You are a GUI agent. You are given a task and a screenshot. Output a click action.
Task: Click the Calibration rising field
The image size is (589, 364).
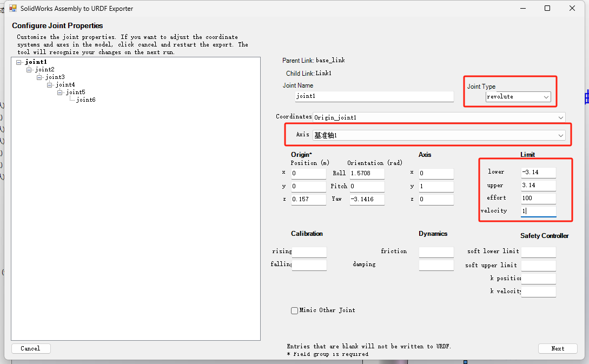[x=309, y=252]
